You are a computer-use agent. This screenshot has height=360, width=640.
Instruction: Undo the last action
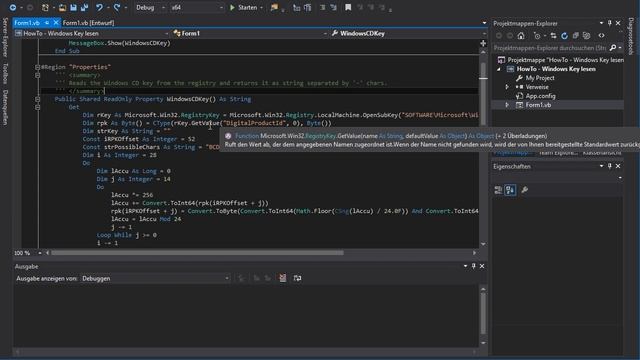(99, 7)
